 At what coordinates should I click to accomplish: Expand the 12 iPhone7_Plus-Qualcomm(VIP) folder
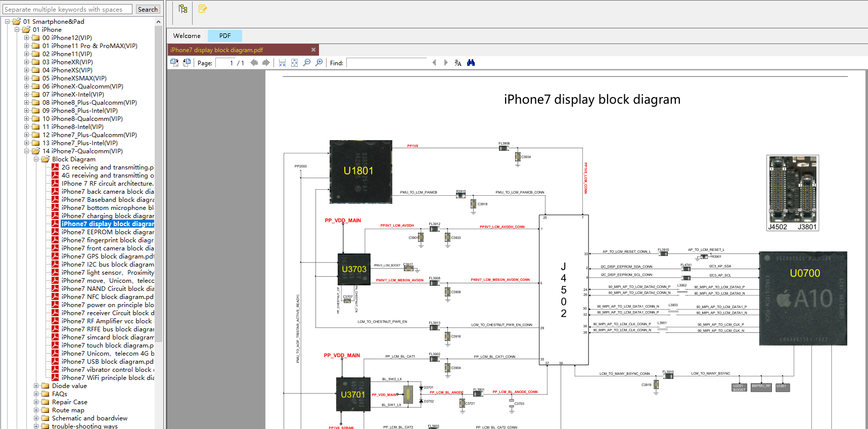tap(27, 135)
